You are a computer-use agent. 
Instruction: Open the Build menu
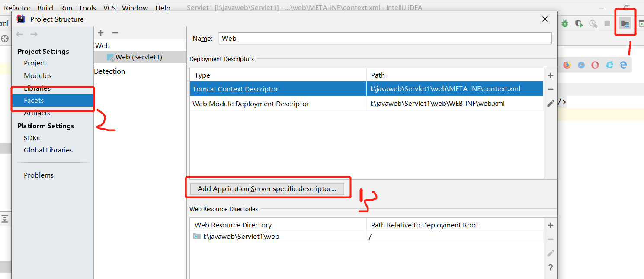[x=45, y=7]
